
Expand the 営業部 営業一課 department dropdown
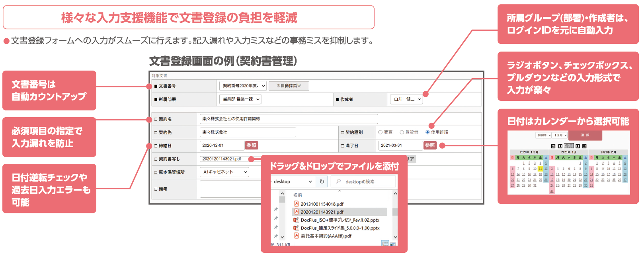point(240,99)
